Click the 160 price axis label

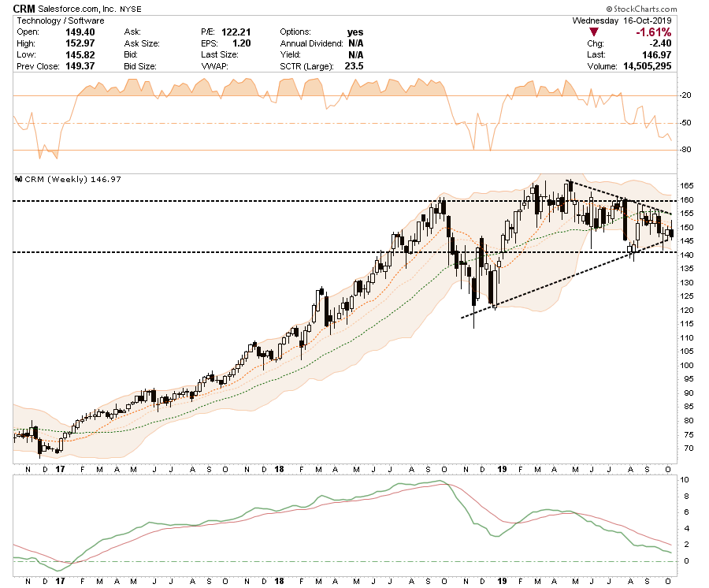click(x=687, y=200)
